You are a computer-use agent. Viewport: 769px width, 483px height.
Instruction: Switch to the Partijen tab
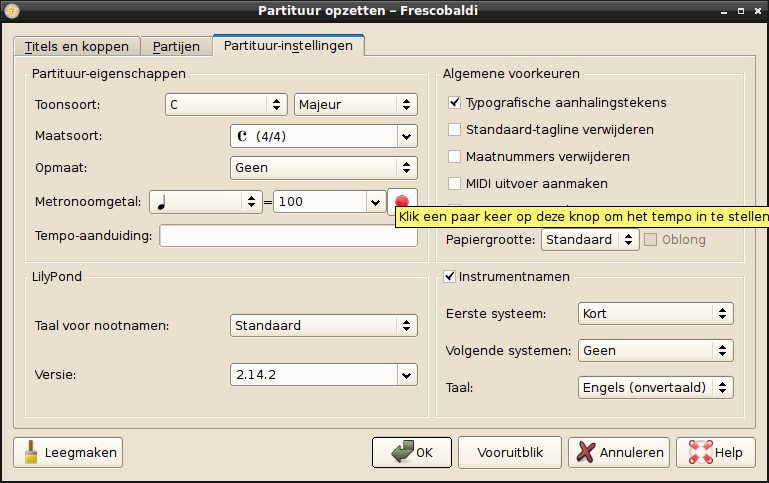pos(176,47)
